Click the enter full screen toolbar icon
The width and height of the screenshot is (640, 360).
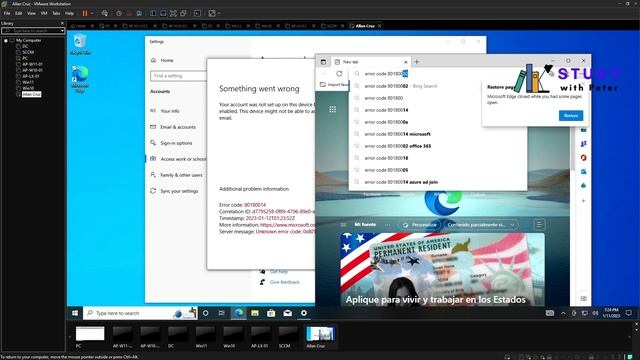click(173, 13)
